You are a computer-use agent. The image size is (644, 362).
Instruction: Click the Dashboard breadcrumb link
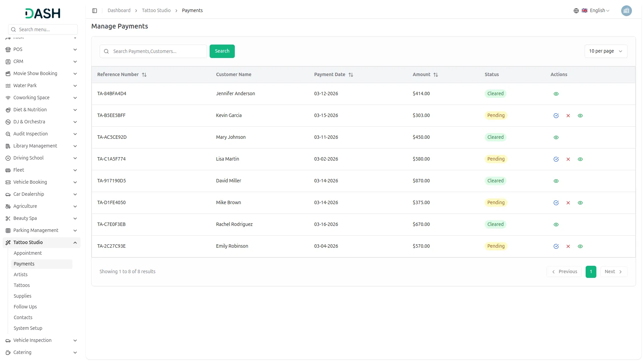[x=119, y=11]
